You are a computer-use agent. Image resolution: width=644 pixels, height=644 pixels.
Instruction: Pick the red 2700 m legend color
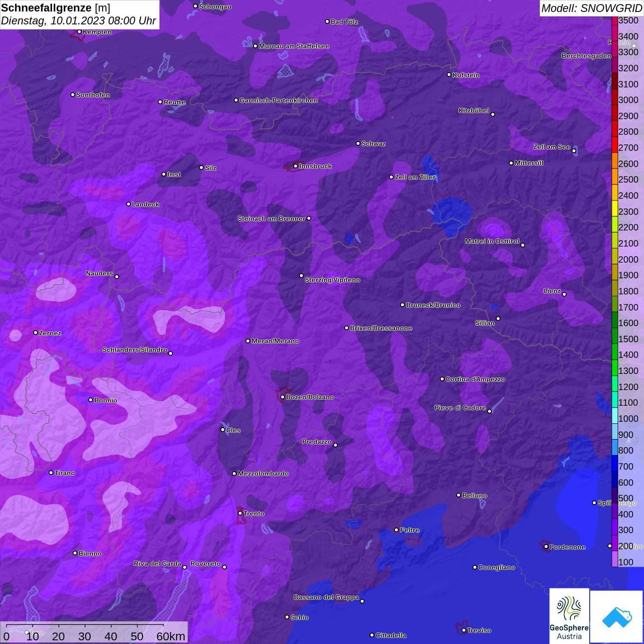[x=615, y=148]
